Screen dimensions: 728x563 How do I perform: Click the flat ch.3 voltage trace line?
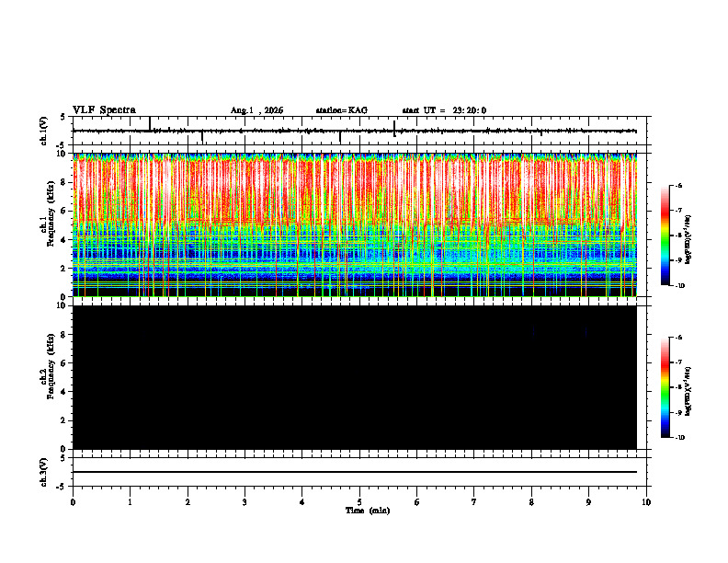355,472
